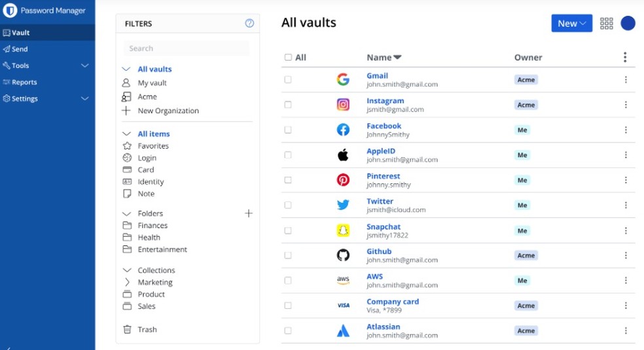This screenshot has height=350, width=644.
Task: Open options menu for Gmail row
Action: (x=626, y=80)
